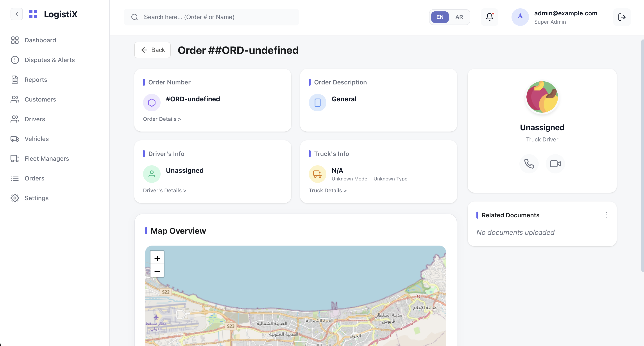This screenshot has width=644, height=346.
Task: Open Related Documents options menu
Action: click(606, 215)
